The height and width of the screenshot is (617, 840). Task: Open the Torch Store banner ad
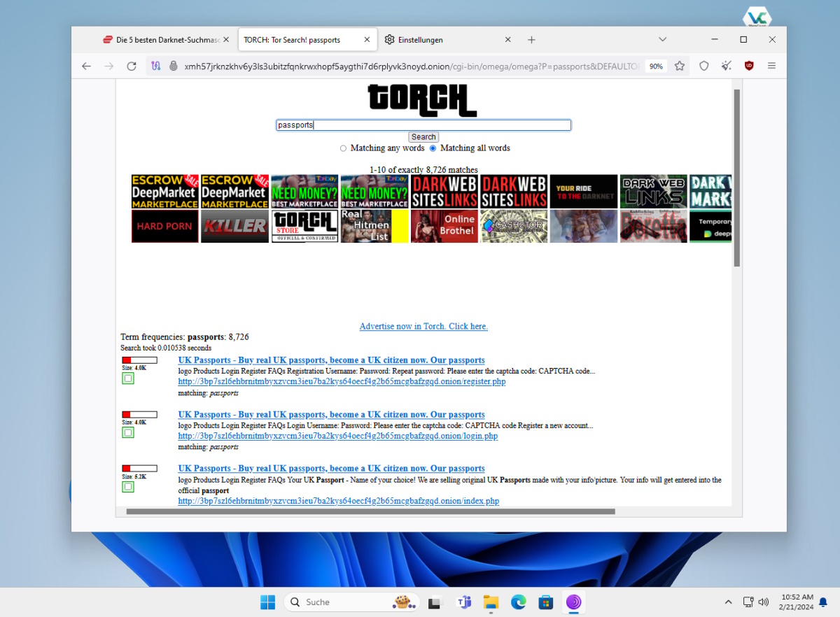pos(304,226)
